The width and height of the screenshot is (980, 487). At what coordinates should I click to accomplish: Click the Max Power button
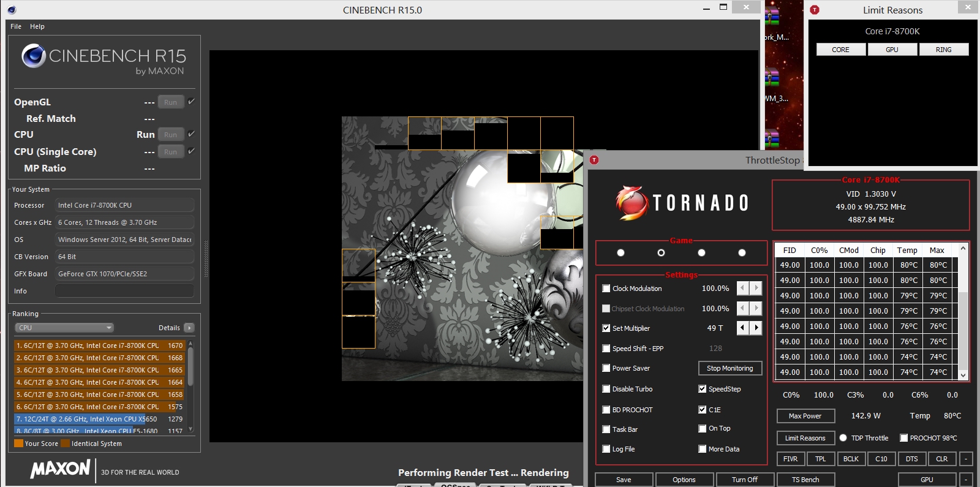pyautogui.click(x=805, y=416)
